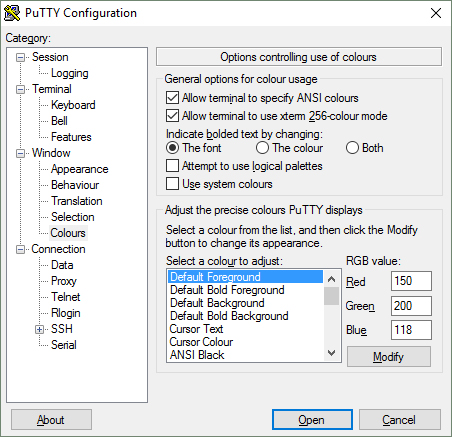Click the Modify colour button
The width and height of the screenshot is (452, 437).
[389, 357]
